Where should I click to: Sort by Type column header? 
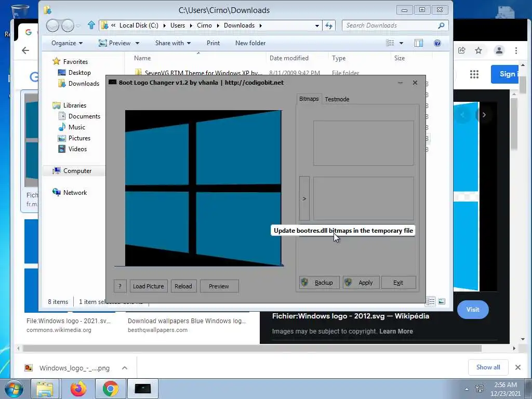(x=339, y=58)
